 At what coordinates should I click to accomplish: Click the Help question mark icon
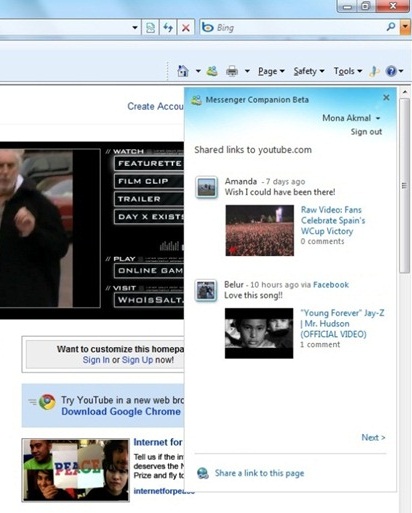(x=391, y=71)
